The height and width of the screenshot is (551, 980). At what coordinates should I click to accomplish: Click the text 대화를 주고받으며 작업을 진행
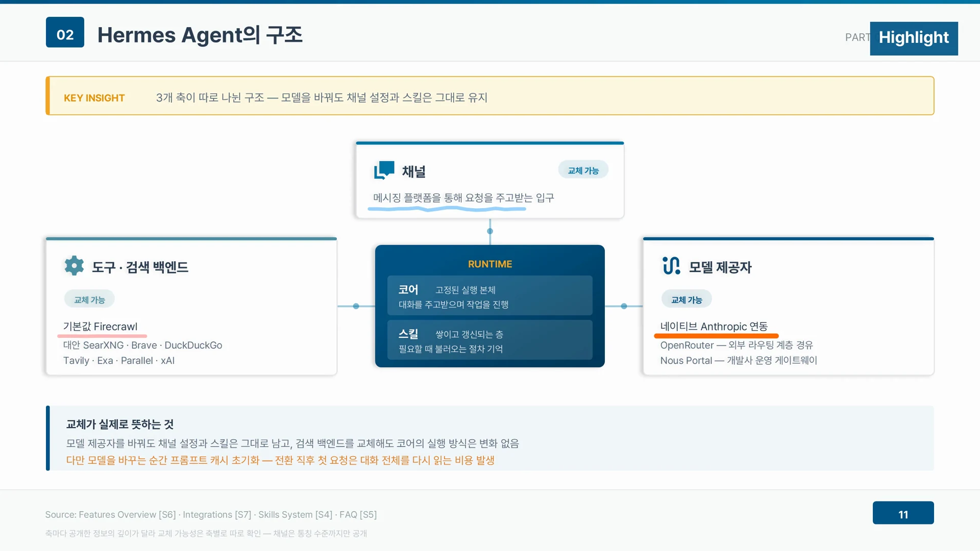click(x=453, y=305)
